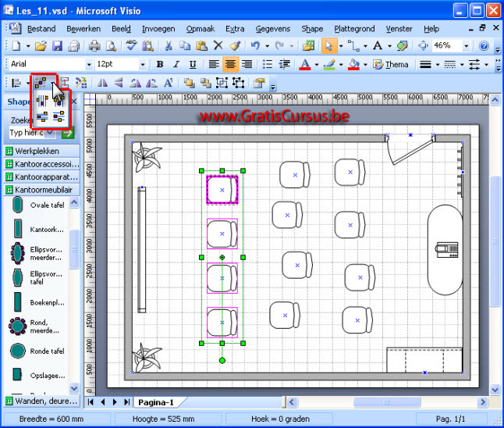Toggle Center text alignment

(230, 64)
